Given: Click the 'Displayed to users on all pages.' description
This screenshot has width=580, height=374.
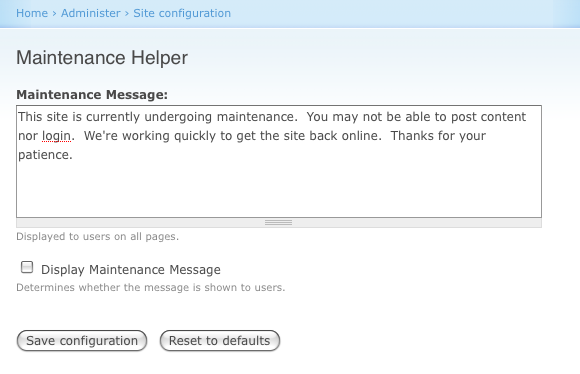Looking at the screenshot, I should (x=98, y=236).
